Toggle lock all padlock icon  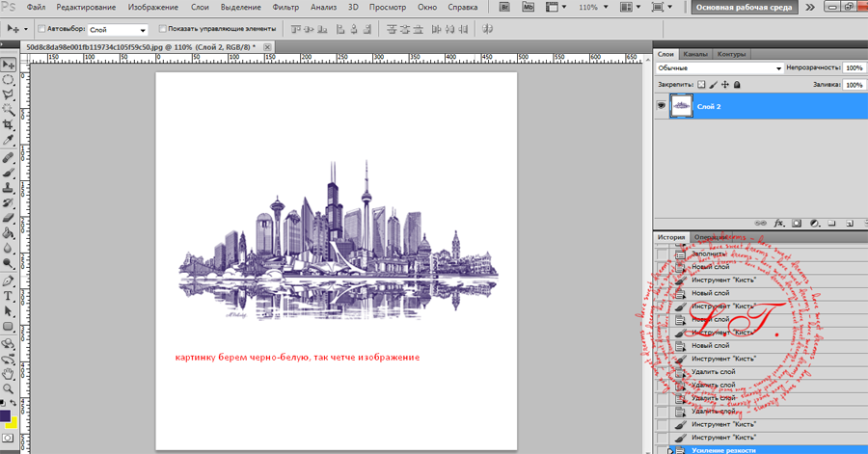(x=737, y=85)
